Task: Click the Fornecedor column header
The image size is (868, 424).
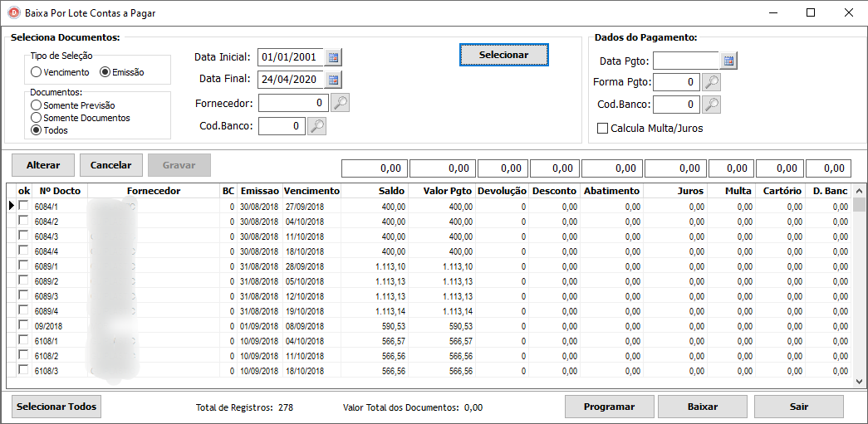Action: pyautogui.click(x=153, y=191)
